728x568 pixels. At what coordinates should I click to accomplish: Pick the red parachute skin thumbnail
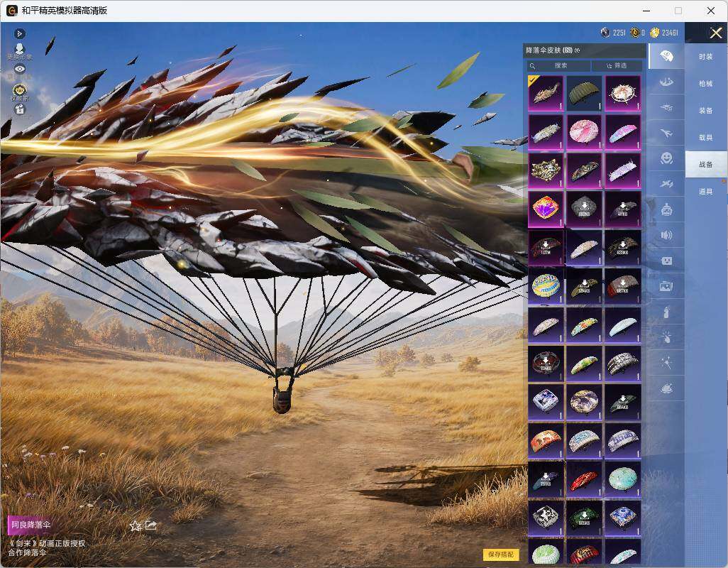pos(585,479)
